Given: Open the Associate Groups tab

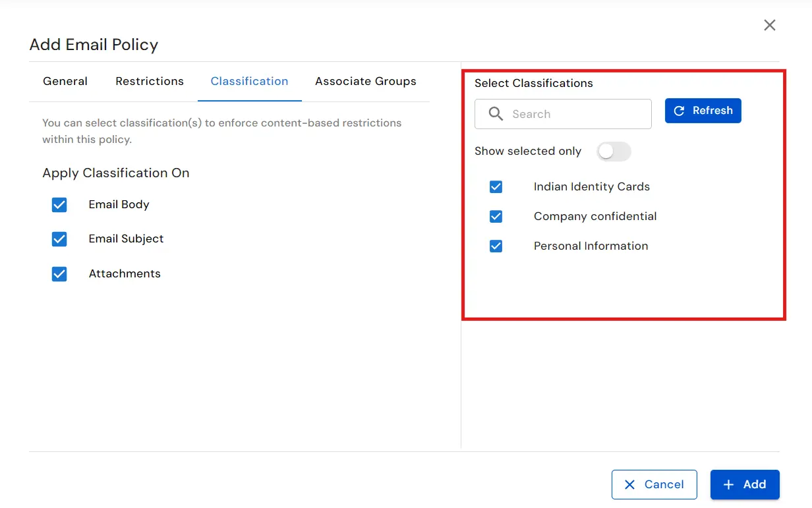Looking at the screenshot, I should [366, 81].
